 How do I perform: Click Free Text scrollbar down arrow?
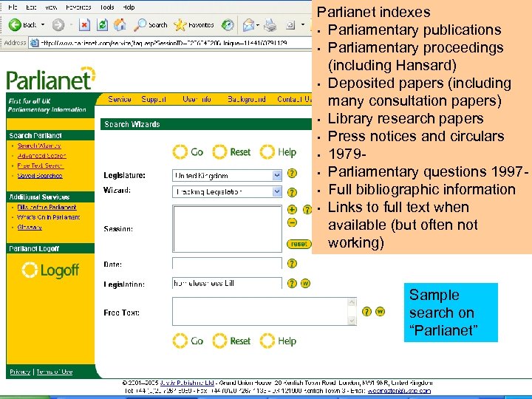click(352, 320)
